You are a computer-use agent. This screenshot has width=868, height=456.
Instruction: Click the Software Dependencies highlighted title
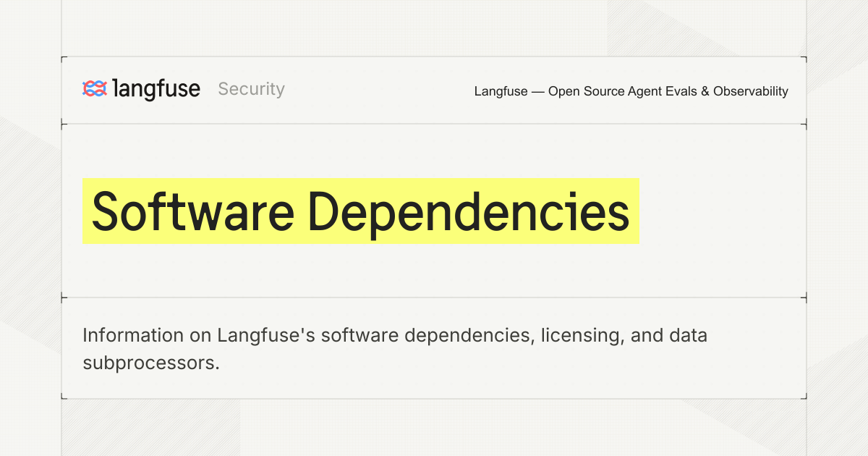click(360, 211)
